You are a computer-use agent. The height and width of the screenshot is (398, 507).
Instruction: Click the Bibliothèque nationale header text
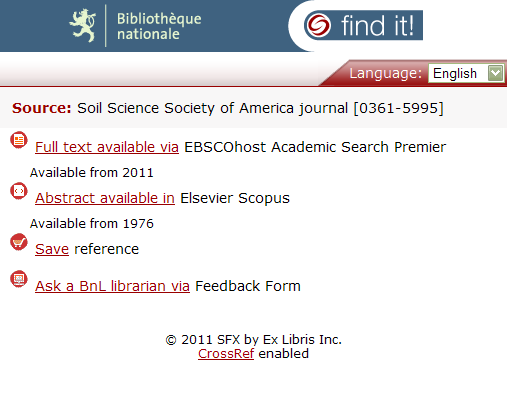click(159, 26)
